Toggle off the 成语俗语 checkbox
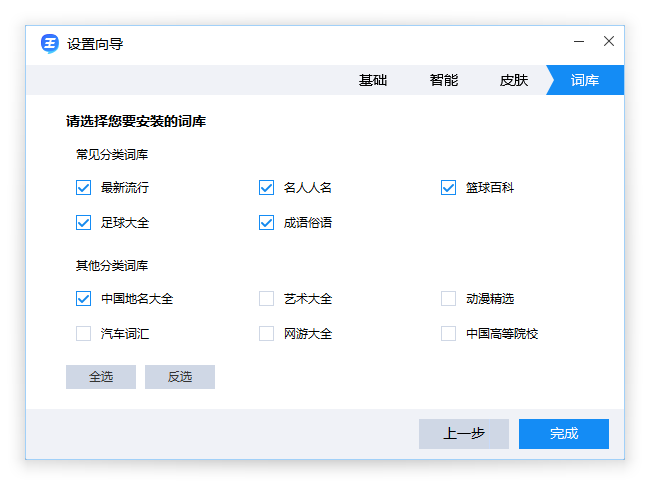 coord(267,223)
